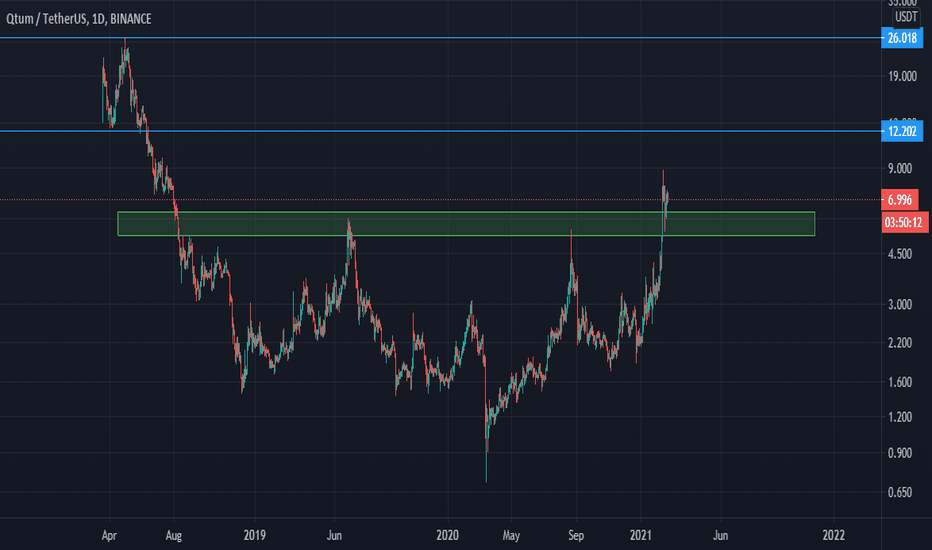Click the 2022 label on time axis
The height and width of the screenshot is (550, 932).
coord(833,536)
